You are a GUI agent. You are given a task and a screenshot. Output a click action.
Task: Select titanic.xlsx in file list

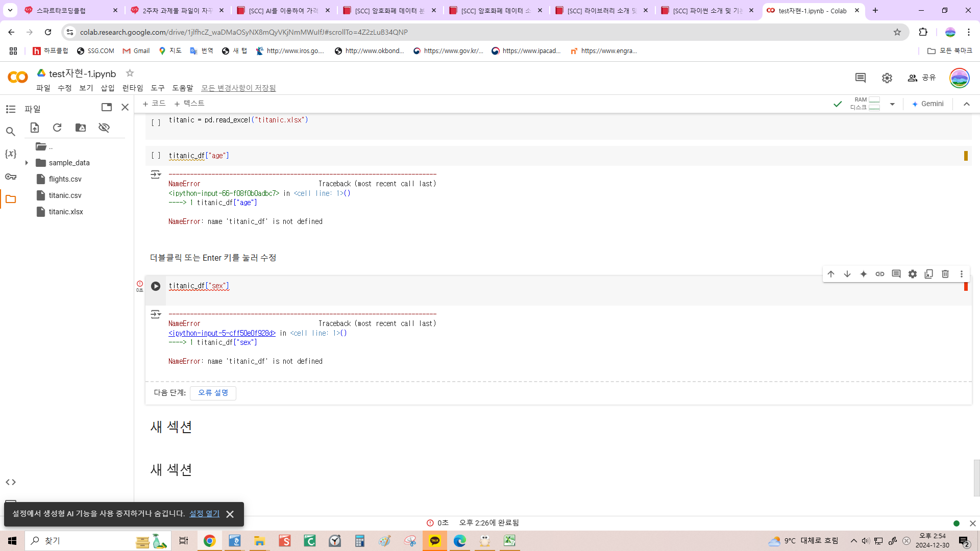pyautogui.click(x=66, y=212)
